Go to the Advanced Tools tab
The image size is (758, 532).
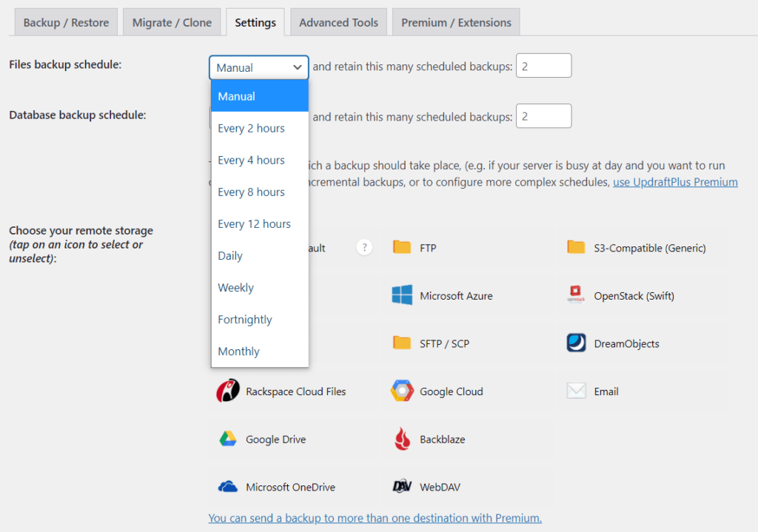pyautogui.click(x=338, y=22)
